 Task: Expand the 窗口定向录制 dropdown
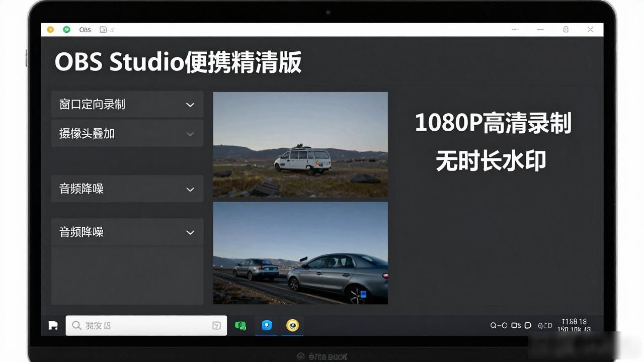coord(127,104)
